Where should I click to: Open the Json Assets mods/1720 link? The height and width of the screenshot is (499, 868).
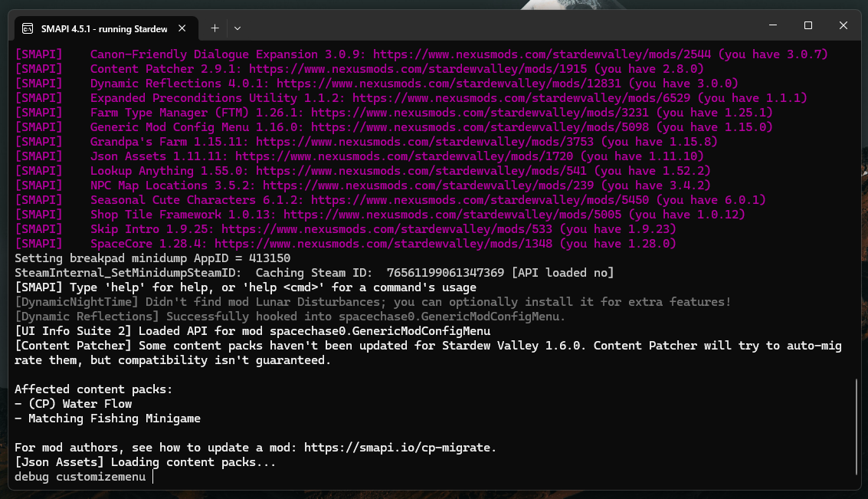(404, 156)
